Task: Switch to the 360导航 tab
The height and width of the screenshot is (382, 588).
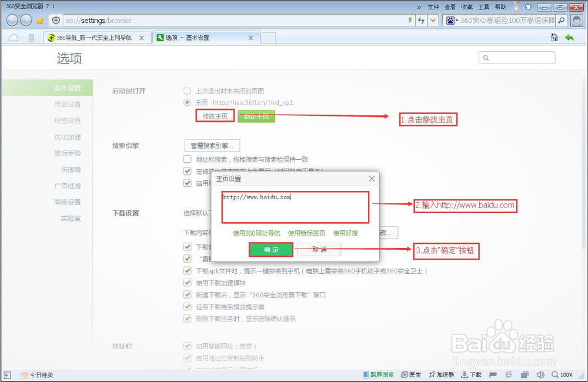Action: (x=97, y=38)
